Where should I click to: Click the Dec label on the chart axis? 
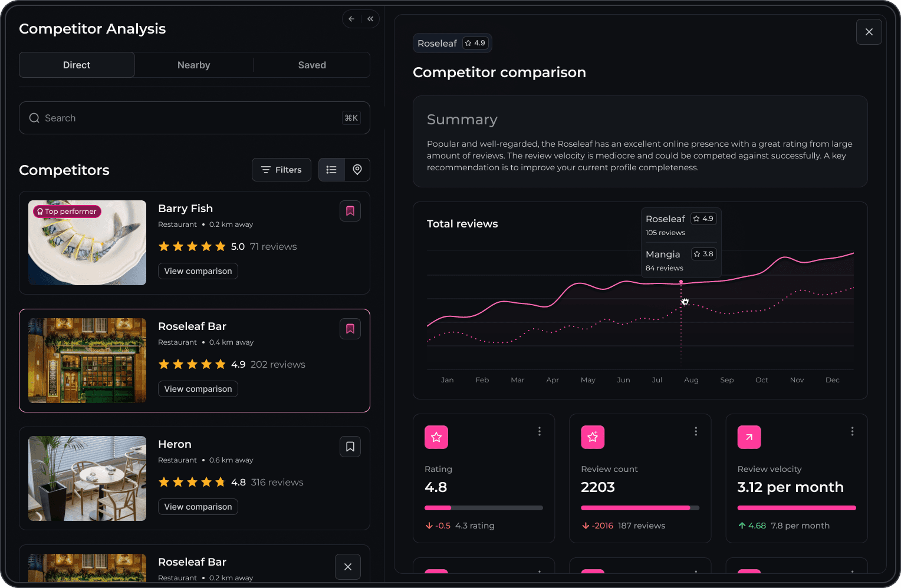833,380
